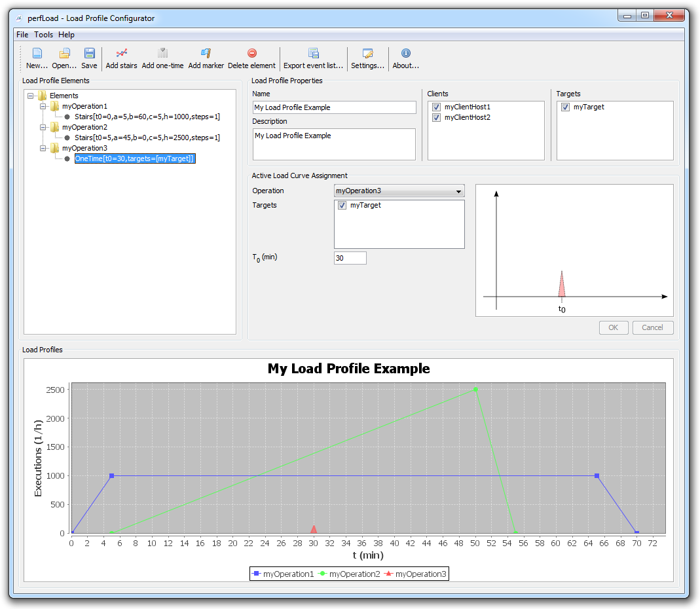Click the perfLoad application icon in title bar
This screenshot has width=700, height=609.
pos(19,18)
